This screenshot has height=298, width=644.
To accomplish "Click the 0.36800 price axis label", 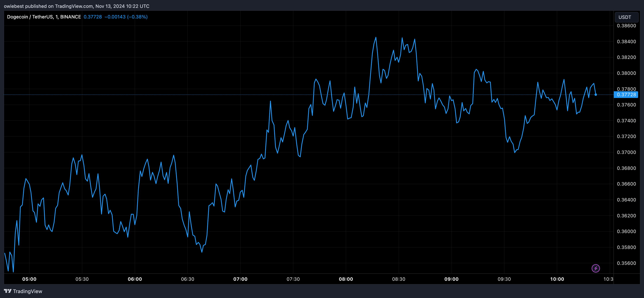I will click(x=626, y=168).
